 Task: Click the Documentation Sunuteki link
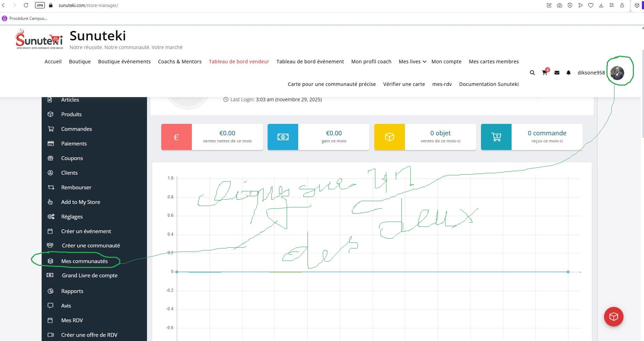click(x=489, y=84)
